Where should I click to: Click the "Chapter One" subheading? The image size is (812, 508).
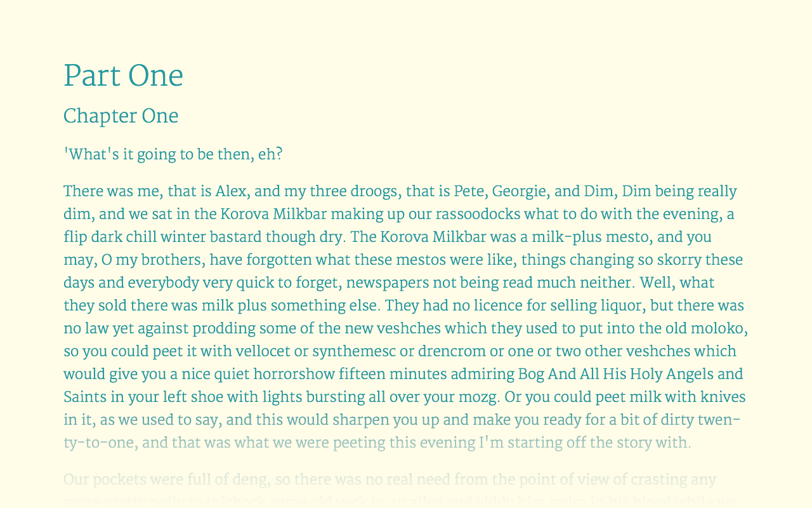121,116
